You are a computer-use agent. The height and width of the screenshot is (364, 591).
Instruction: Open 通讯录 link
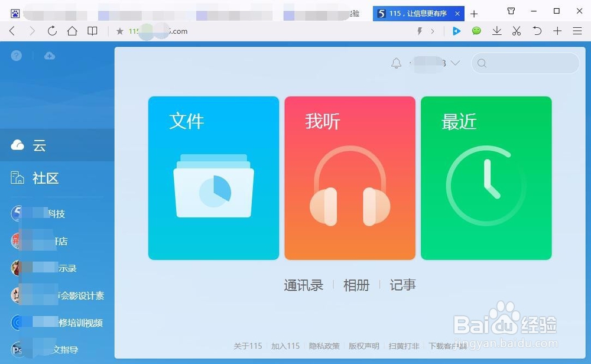point(303,285)
